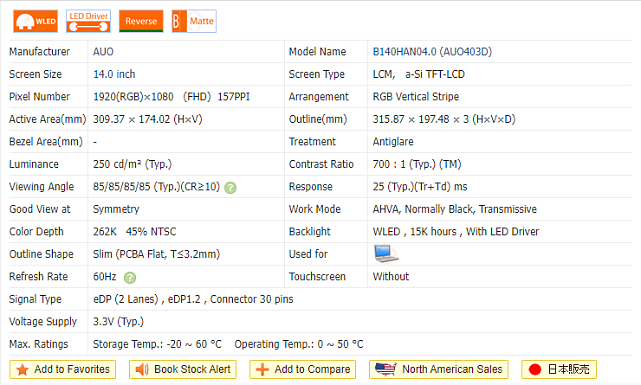The image size is (641, 385).
Task: Click the RGB Vertical Stripe arrangement value
Action: point(416,97)
